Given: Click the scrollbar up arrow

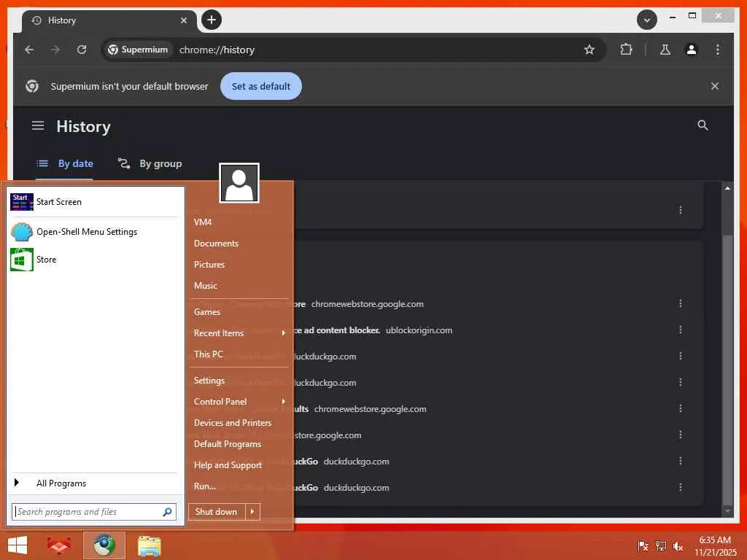Looking at the screenshot, I should tap(727, 188).
